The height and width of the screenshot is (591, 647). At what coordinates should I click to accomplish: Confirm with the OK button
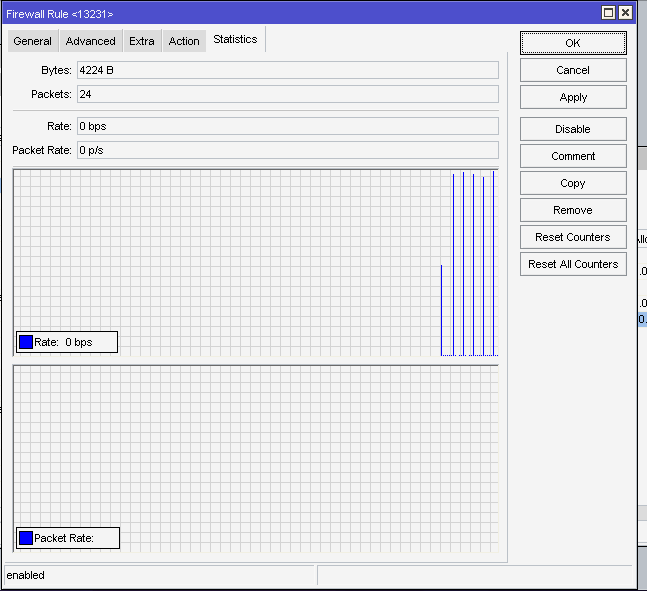(573, 43)
